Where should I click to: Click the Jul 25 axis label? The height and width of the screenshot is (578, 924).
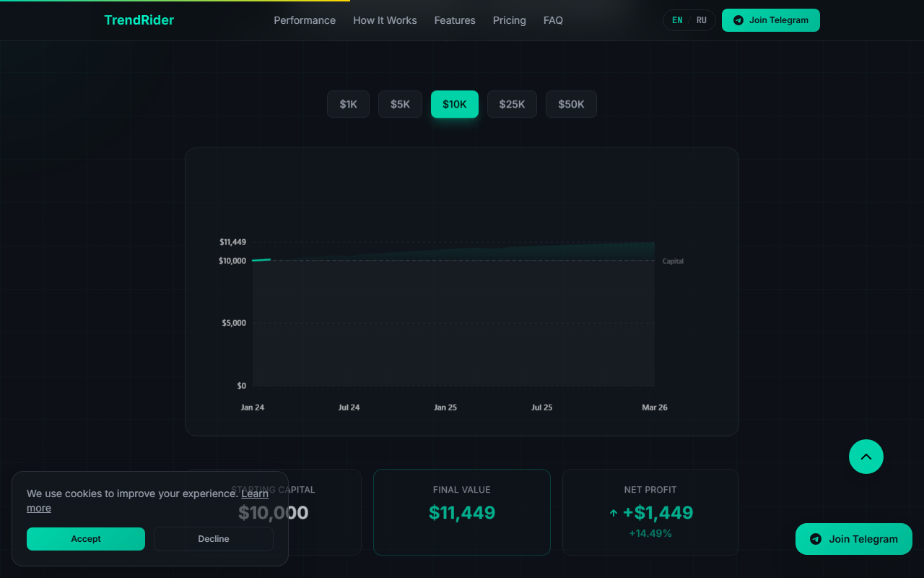(x=542, y=407)
